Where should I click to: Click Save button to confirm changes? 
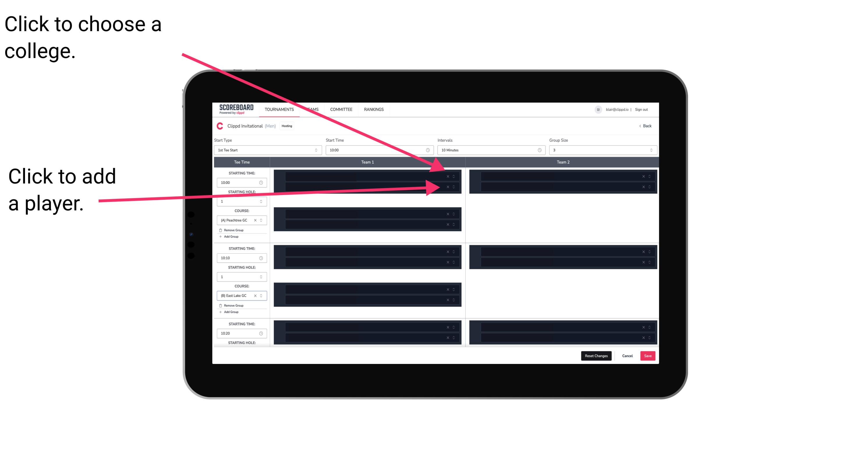coord(648,355)
